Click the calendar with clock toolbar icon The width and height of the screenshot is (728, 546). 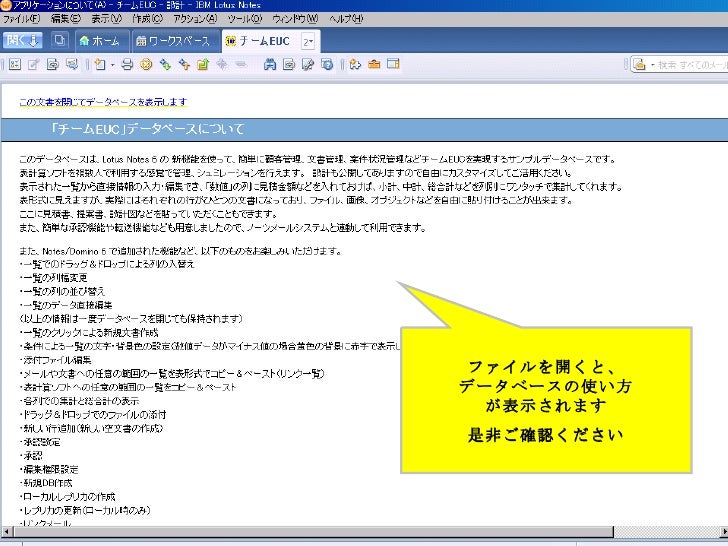tap(327, 65)
